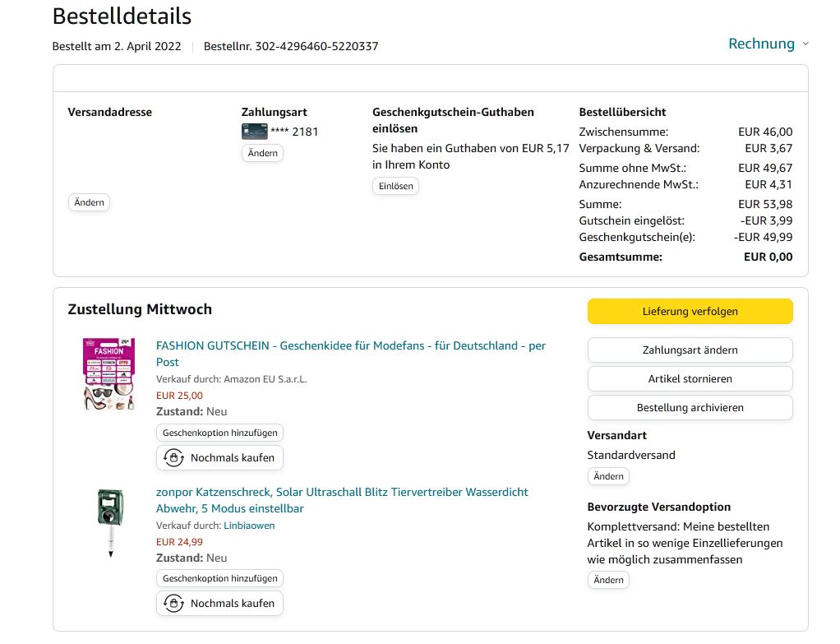840x644 pixels.
Task: Open the Katzenschreck product image
Action: click(109, 522)
